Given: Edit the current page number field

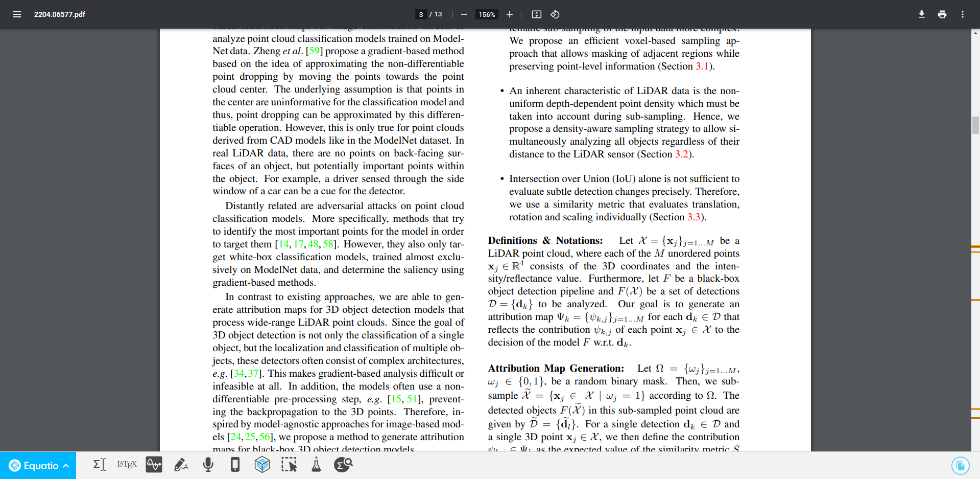Looking at the screenshot, I should click(x=421, y=14).
